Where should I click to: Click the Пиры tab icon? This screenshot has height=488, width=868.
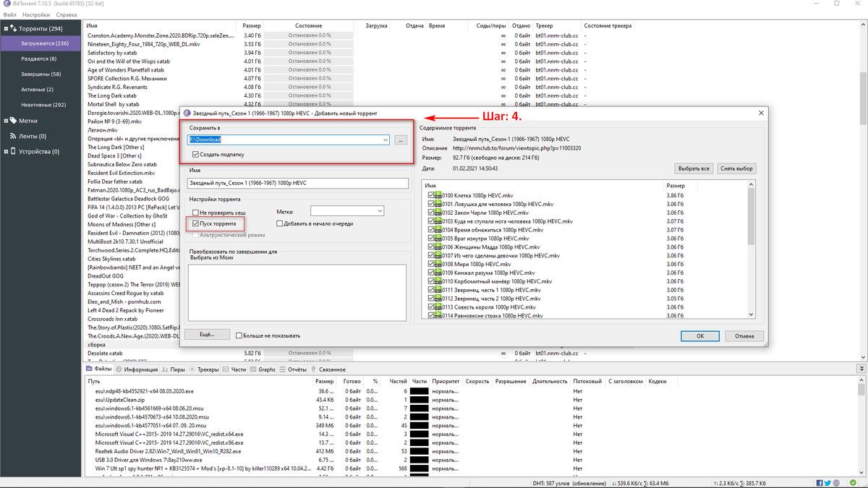(x=166, y=369)
